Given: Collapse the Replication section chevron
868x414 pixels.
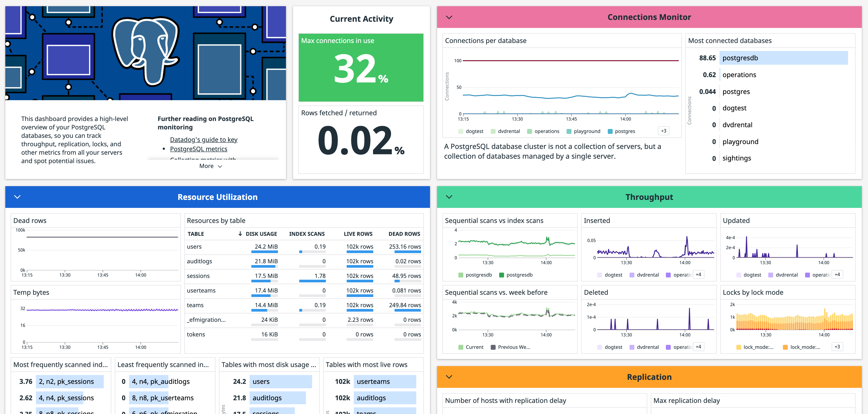Looking at the screenshot, I should coord(449,377).
